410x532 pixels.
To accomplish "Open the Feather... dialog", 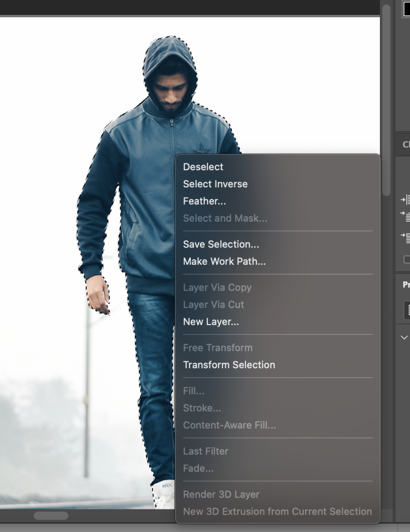I will pos(204,201).
